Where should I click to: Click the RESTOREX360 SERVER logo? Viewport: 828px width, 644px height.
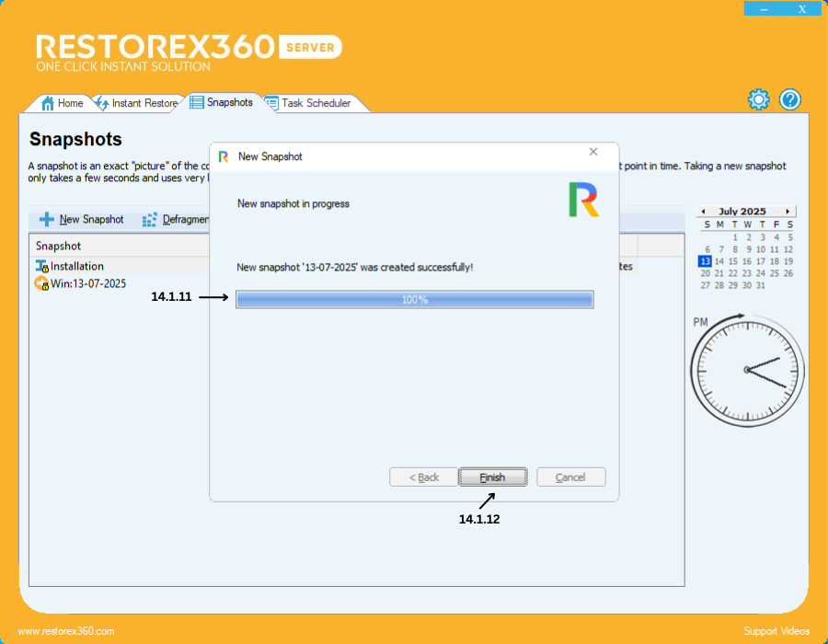[x=189, y=52]
